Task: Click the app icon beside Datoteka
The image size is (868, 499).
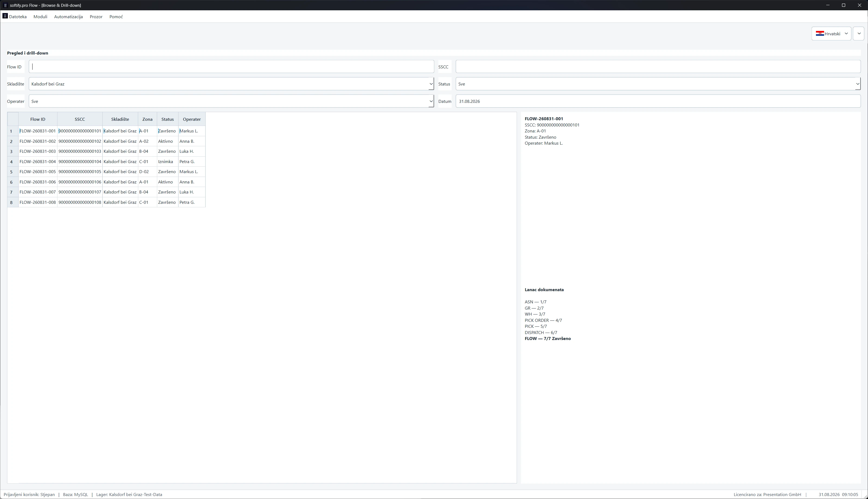Action: pyautogui.click(x=5, y=16)
